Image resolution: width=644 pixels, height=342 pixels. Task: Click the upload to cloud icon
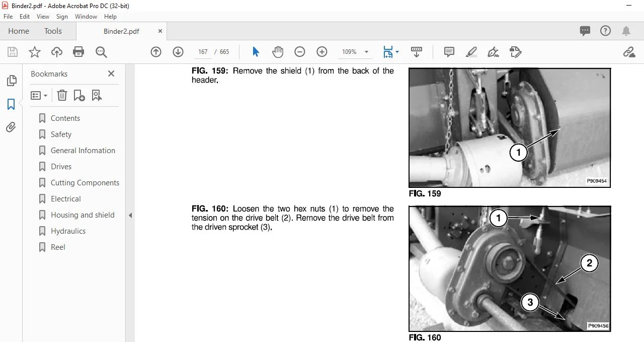point(57,52)
